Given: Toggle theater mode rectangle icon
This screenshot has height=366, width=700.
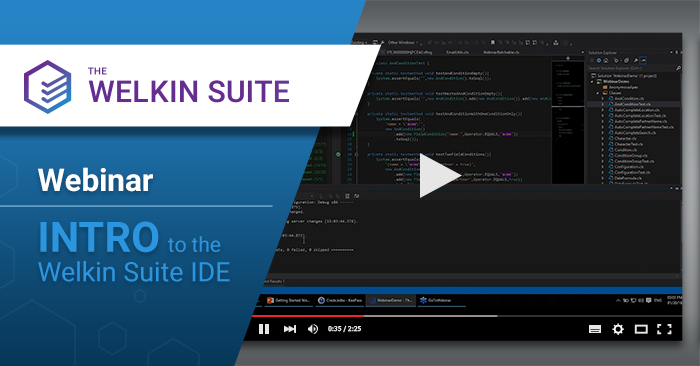Looking at the screenshot, I should coord(641,329).
